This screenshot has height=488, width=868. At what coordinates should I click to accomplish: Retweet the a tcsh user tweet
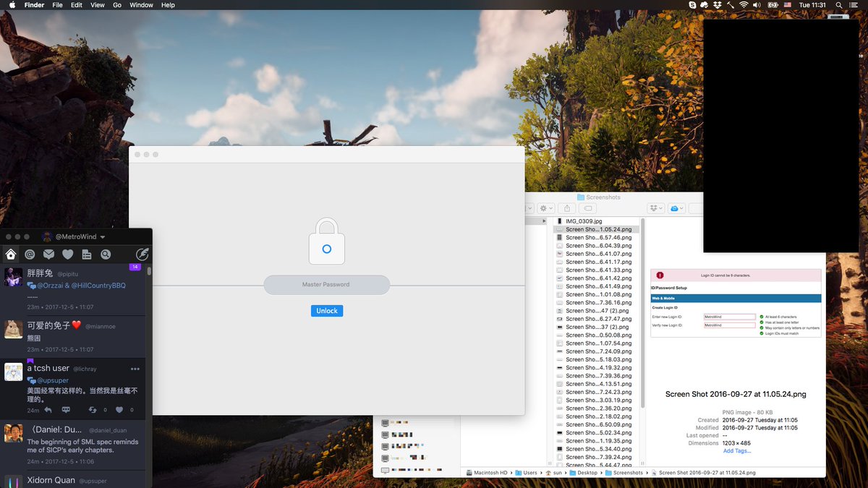click(x=93, y=410)
